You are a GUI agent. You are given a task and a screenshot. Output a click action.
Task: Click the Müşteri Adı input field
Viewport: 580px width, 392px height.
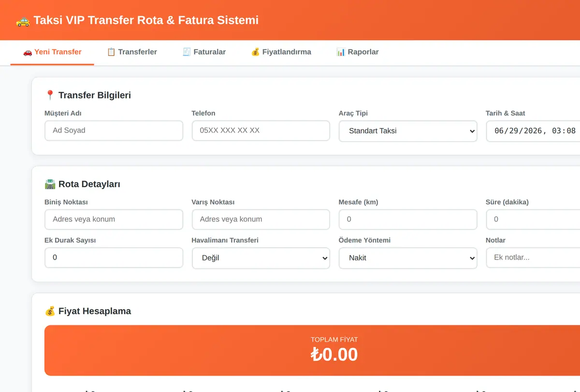click(114, 131)
